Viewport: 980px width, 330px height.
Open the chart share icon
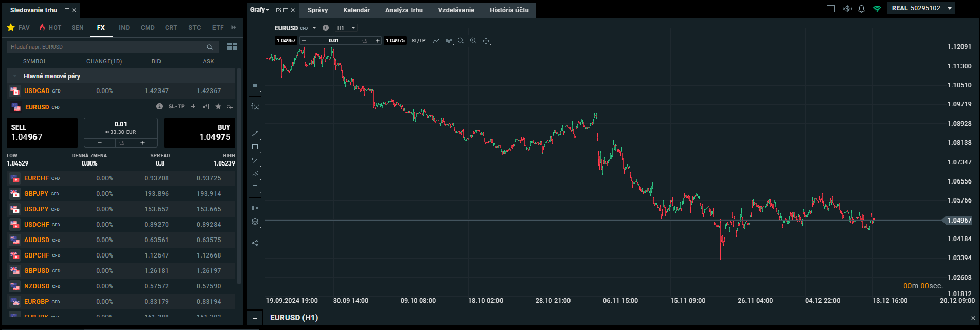(255, 243)
